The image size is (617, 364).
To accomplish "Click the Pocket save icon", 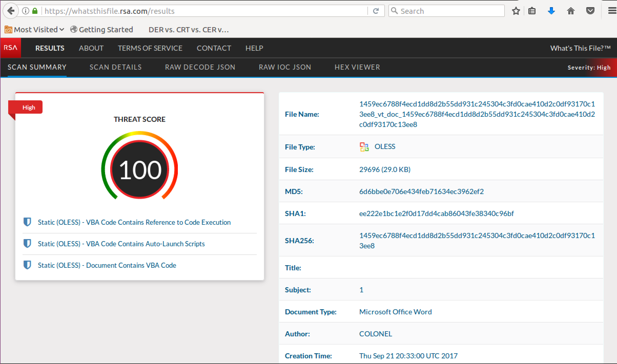I will (590, 11).
